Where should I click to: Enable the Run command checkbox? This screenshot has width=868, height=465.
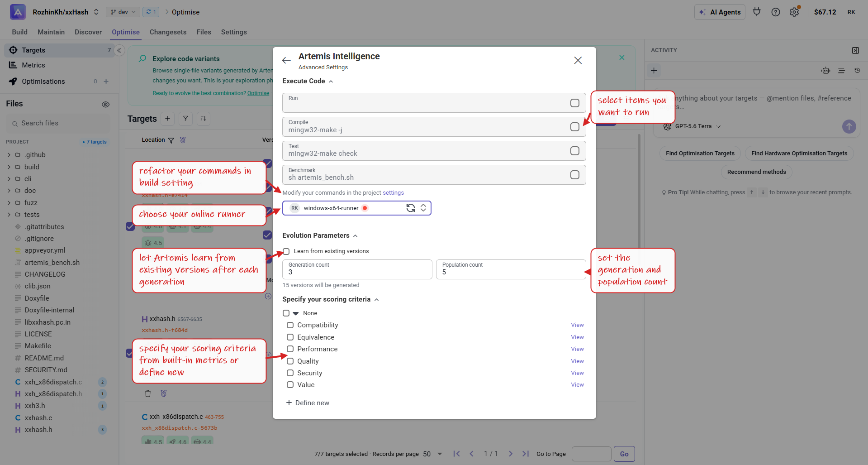coord(575,103)
